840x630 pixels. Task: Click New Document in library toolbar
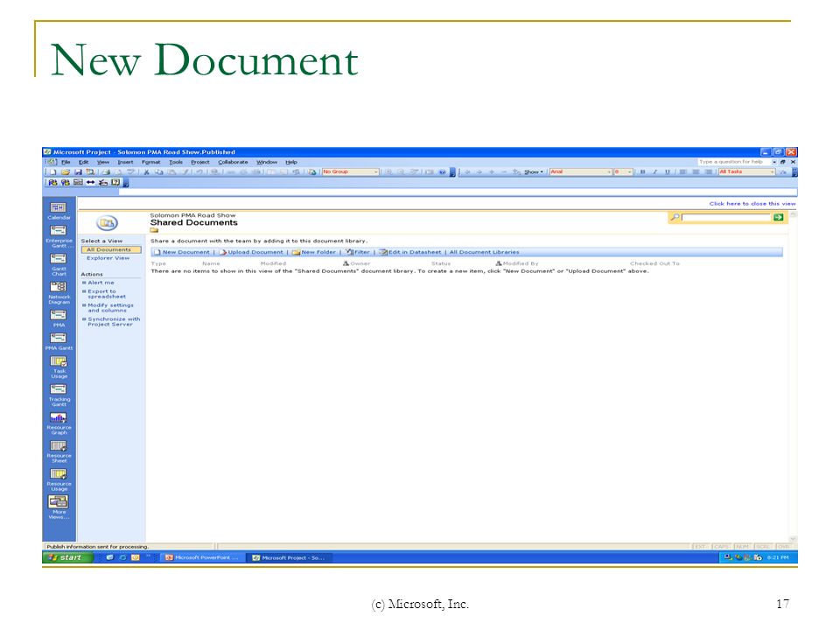point(182,252)
